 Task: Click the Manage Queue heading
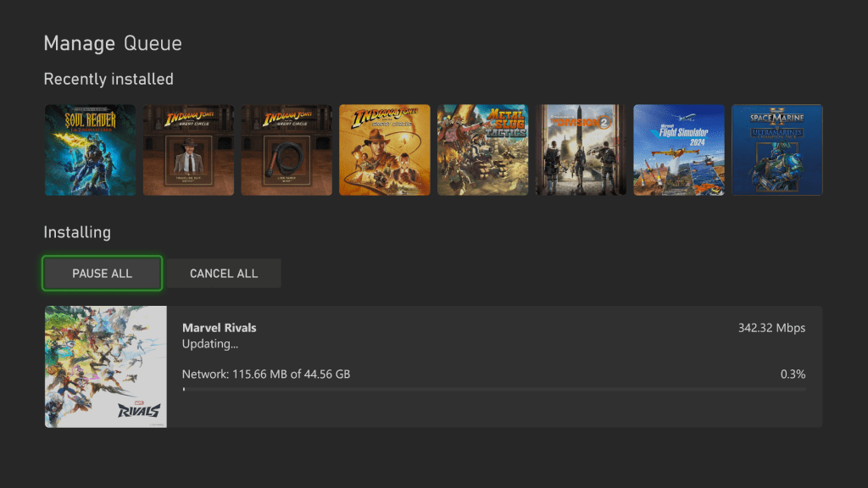[x=113, y=43]
